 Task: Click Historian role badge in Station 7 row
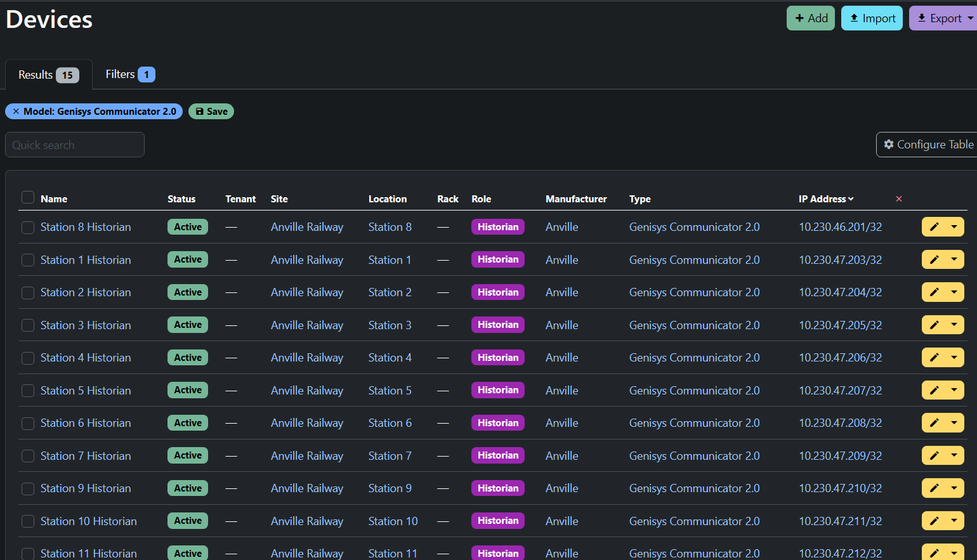[x=498, y=455]
